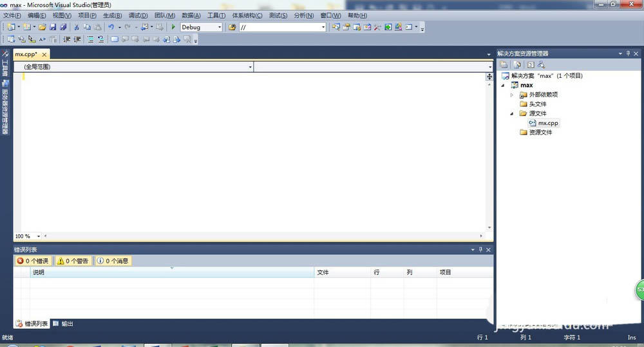
Task: Open the 调试(D) debug menu
Action: [138, 15]
